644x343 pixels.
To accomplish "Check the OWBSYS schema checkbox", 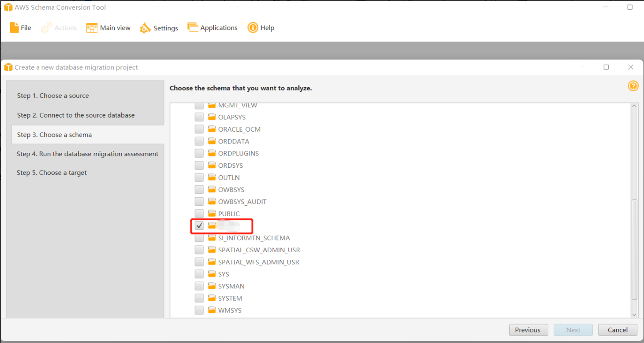I will pos(199,189).
